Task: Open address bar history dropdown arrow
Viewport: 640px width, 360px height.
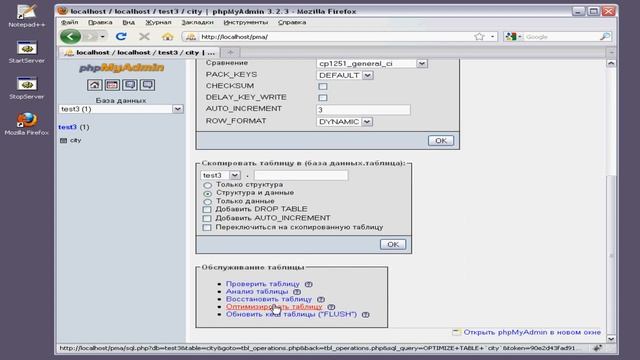Action: click(493, 37)
